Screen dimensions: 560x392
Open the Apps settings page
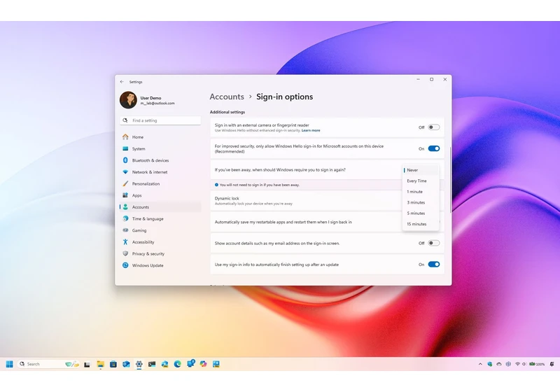click(160, 195)
